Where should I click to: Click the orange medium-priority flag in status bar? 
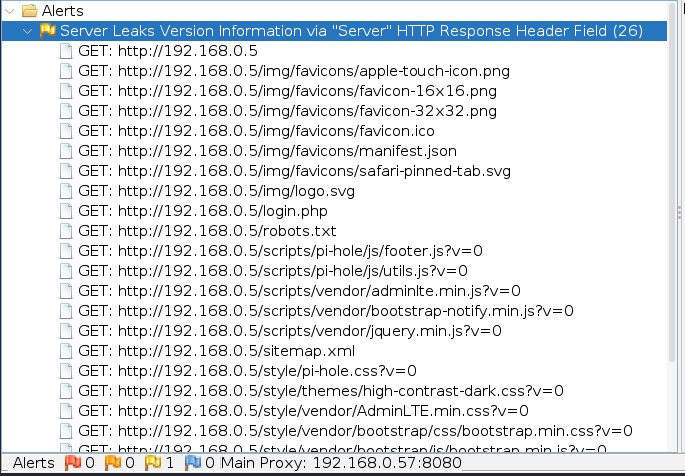[112, 463]
